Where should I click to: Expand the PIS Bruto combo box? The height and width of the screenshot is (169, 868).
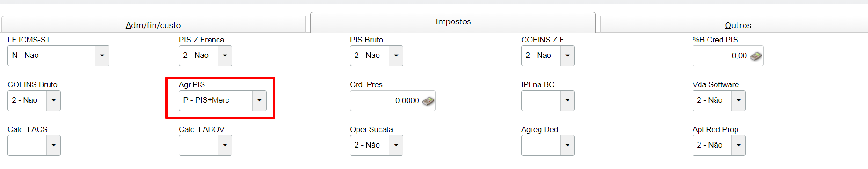396,56
